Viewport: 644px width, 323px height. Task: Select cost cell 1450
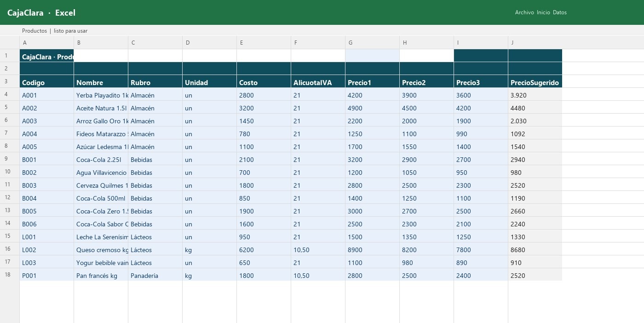264,120
